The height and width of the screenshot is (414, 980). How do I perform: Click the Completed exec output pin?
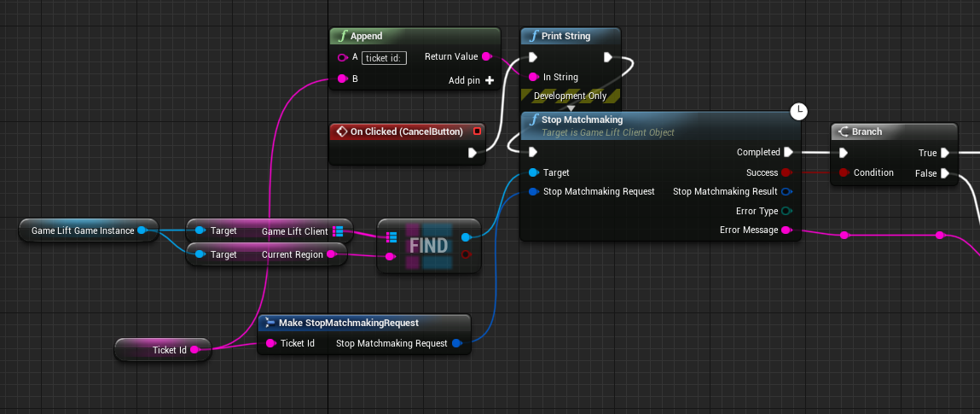click(x=788, y=152)
